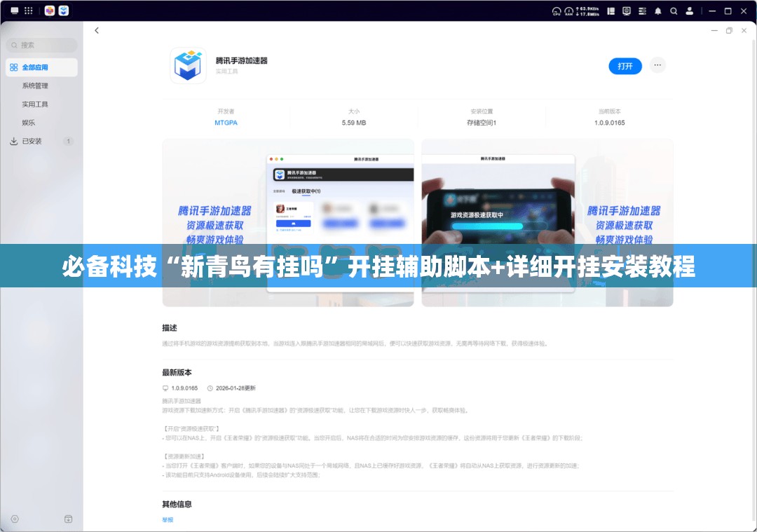This screenshot has height=532, width=757.
Task: Open the second screenshot with phone
Action: (547, 223)
